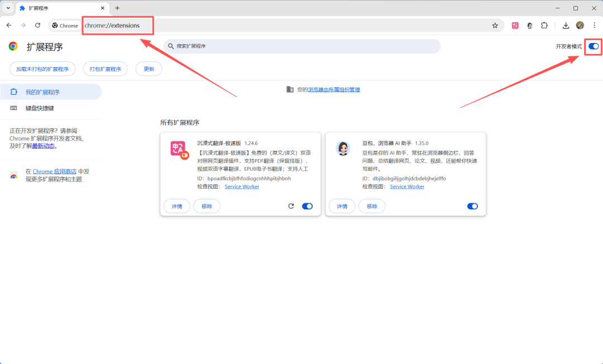Screen dimensions: 603x364
Task: Click version number 1.24.6
Action: point(251,143)
